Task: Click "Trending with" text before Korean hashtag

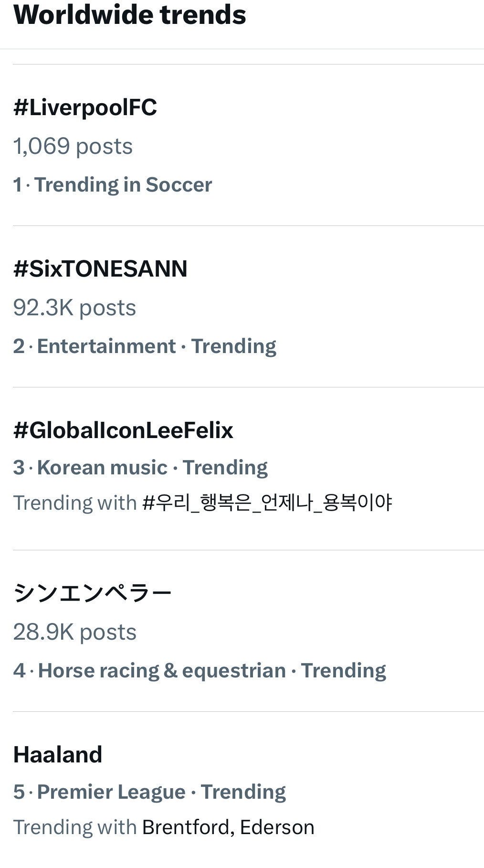Action: (x=75, y=503)
